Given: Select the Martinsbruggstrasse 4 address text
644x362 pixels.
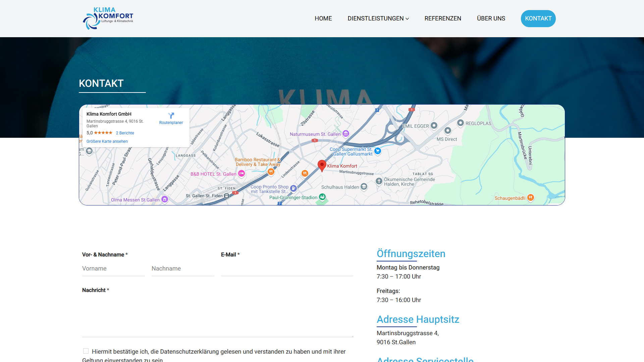Looking at the screenshot, I should point(408,333).
